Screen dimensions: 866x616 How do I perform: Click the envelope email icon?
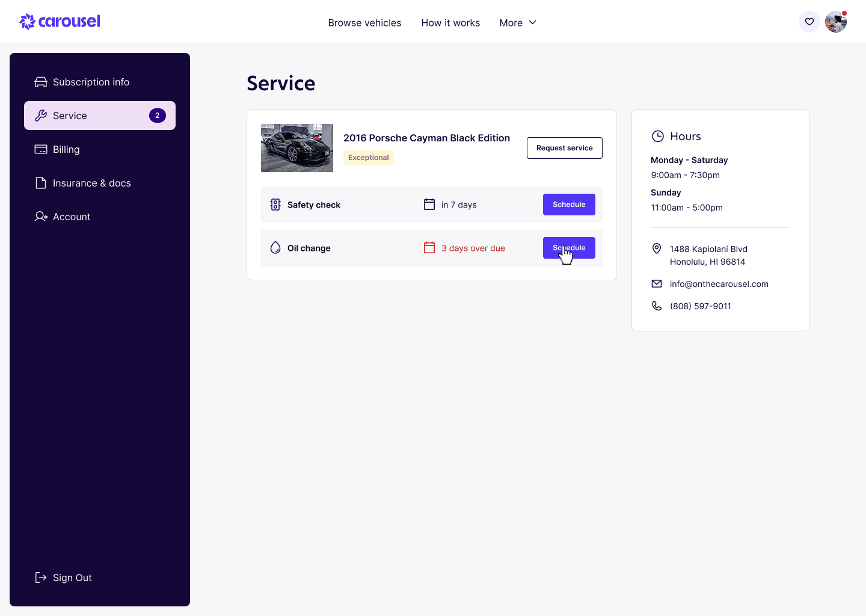657,284
